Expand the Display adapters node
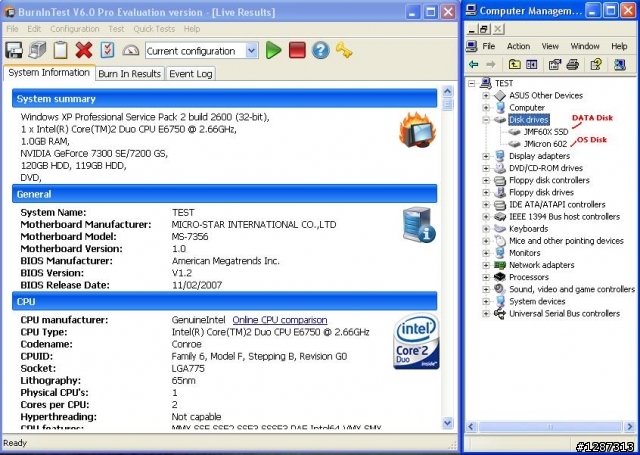This screenshot has width=640, height=455. click(486, 156)
